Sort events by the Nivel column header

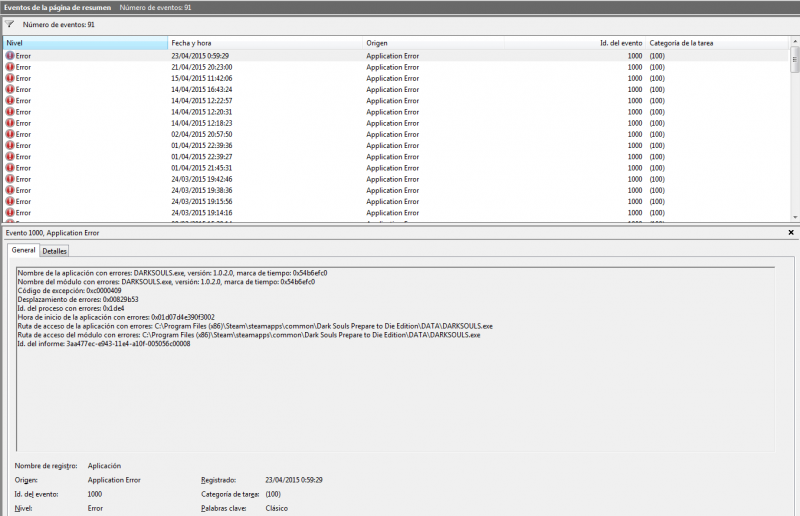85,44
